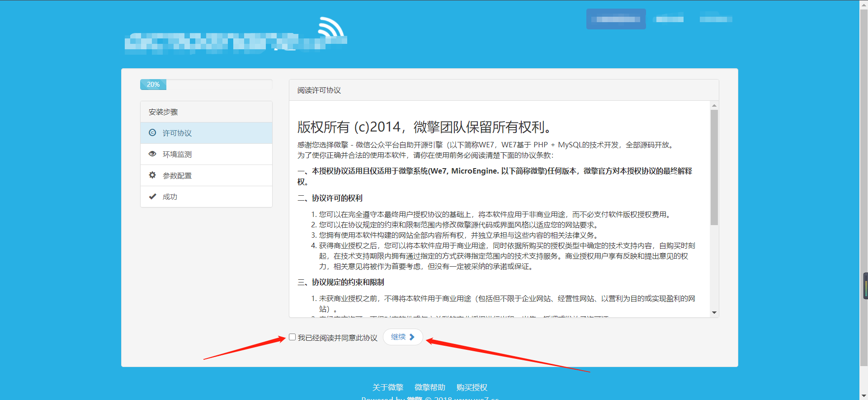Click the blurred highlighted header button
This screenshot has width=868, height=400.
pos(616,19)
